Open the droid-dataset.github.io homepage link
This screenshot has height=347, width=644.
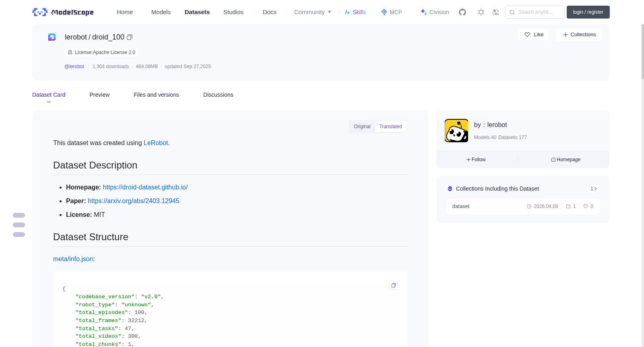coord(145,187)
